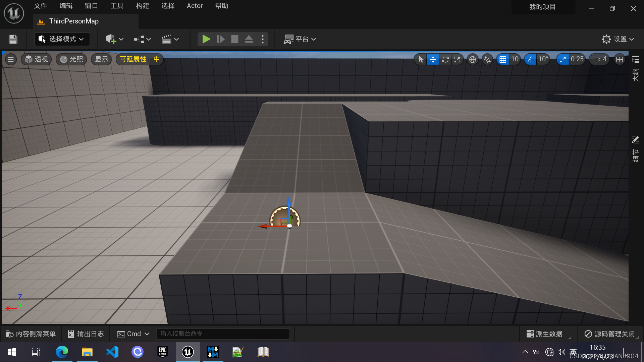The width and height of the screenshot is (644, 362).
Task: Click the volume icon in system tray
Action: [561, 352]
